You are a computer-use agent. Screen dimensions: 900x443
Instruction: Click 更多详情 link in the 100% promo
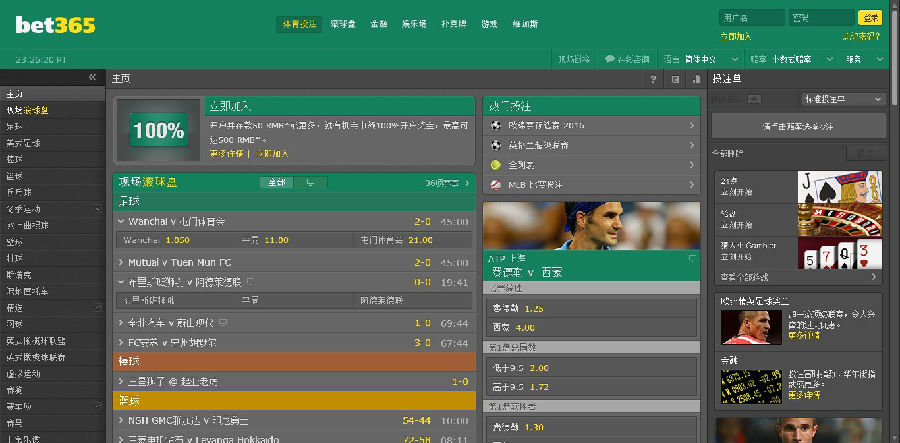point(226,153)
